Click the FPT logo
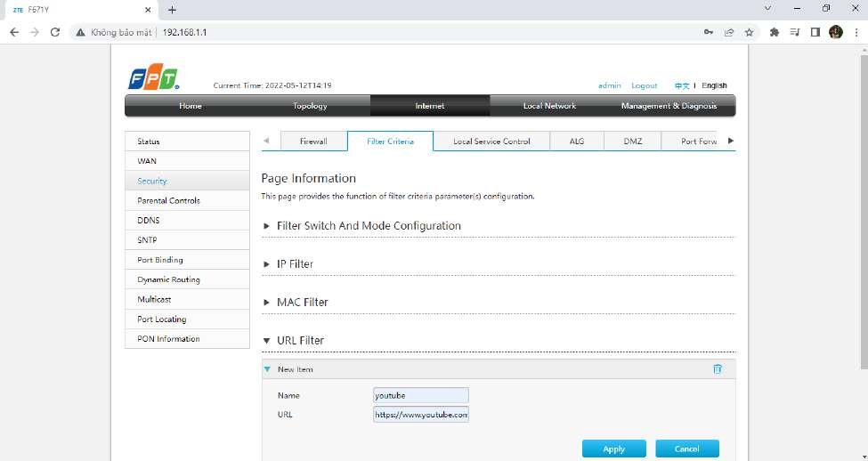Screen dimensions: 868x461 (154, 77)
